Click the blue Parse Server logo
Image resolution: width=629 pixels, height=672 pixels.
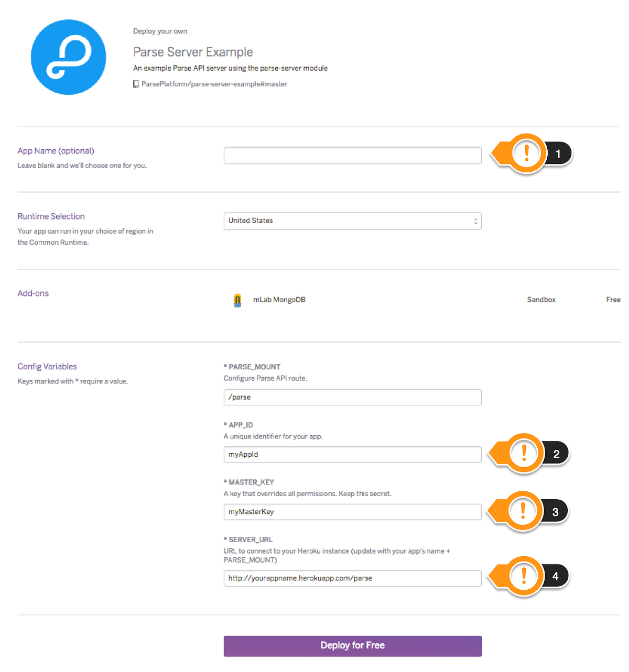click(68, 57)
